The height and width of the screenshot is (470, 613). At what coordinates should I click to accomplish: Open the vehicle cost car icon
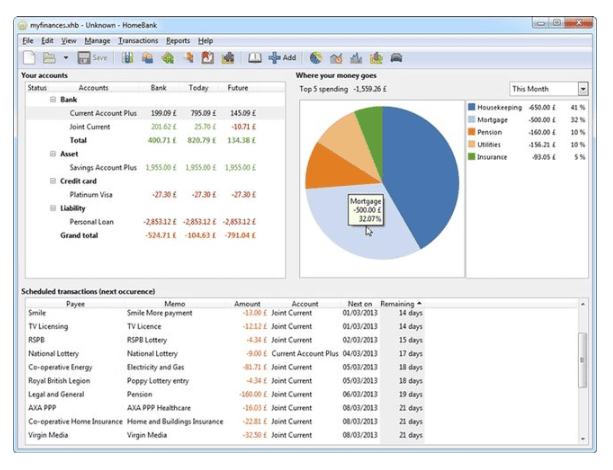(x=396, y=58)
